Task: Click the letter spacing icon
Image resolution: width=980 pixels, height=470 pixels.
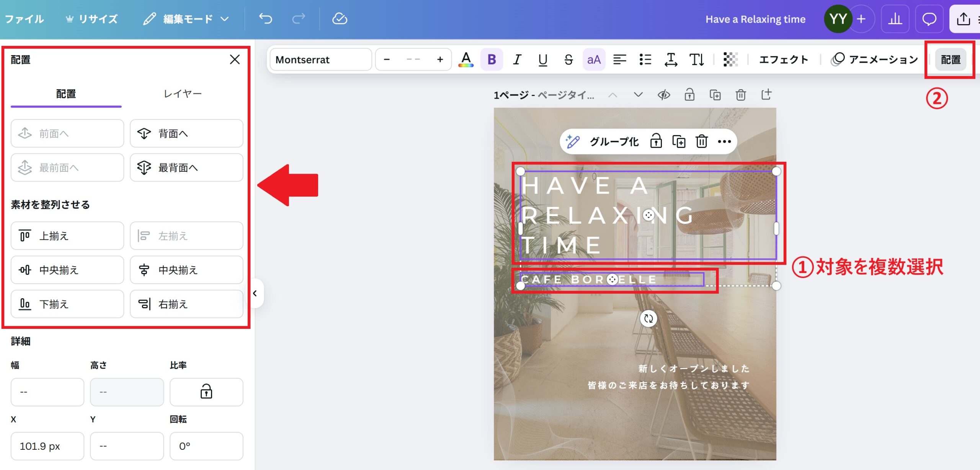Action: (671, 60)
